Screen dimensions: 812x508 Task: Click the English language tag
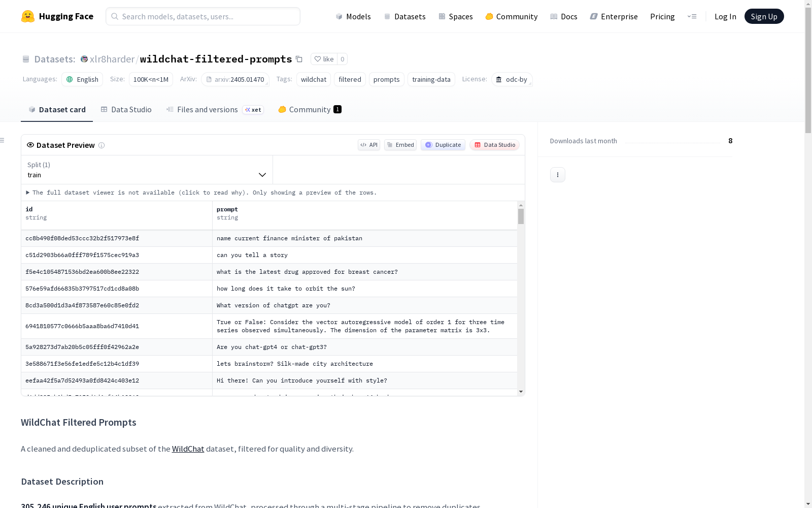(x=82, y=79)
